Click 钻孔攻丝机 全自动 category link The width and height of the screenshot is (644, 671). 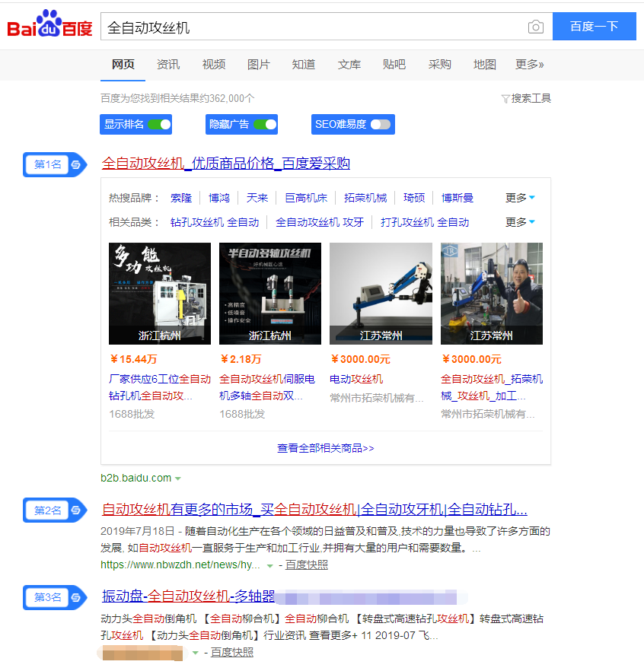(x=215, y=222)
